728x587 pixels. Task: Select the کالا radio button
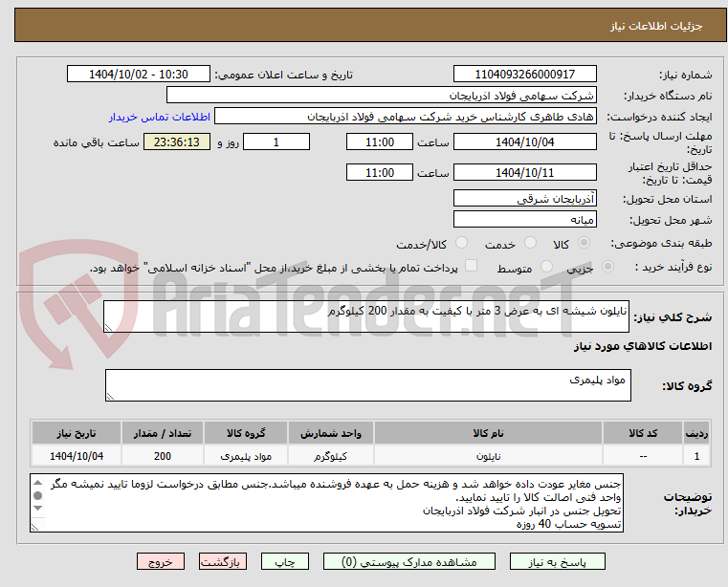(585, 243)
